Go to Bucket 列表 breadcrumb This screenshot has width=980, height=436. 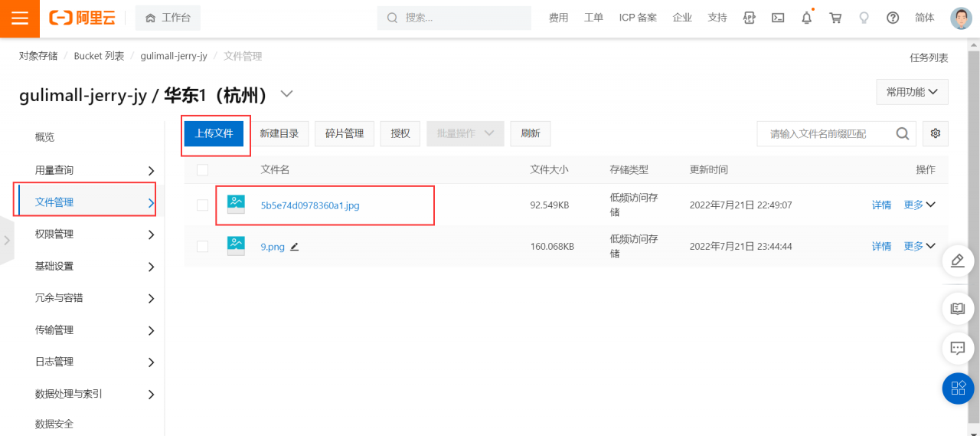click(99, 56)
